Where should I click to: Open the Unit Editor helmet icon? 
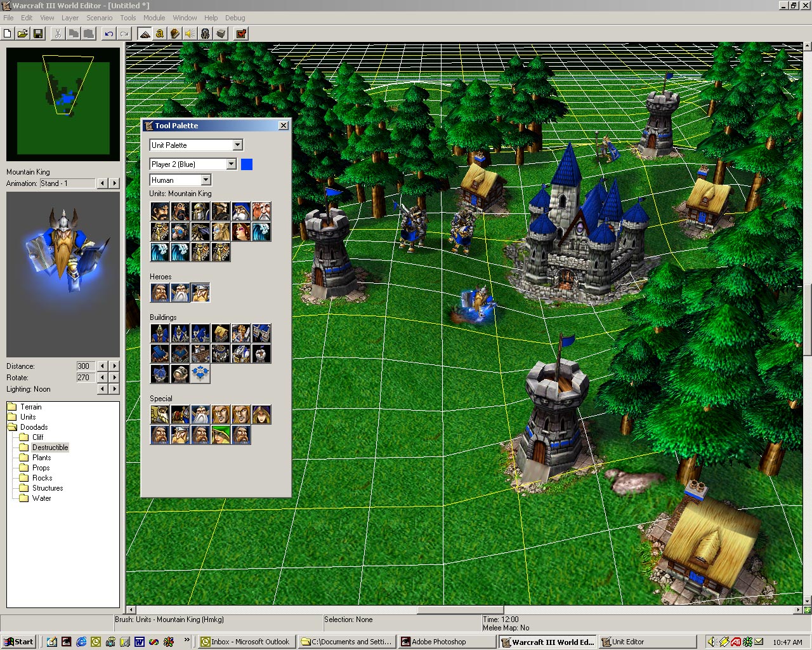[x=206, y=34]
